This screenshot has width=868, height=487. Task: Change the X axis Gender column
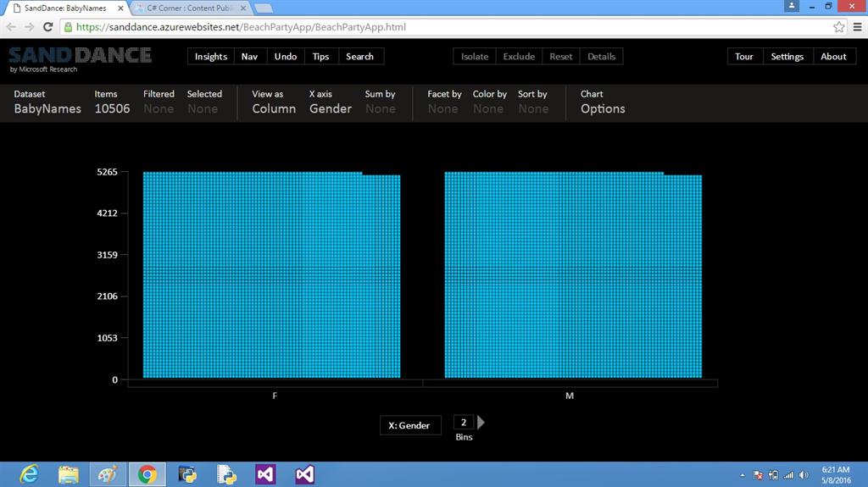pyautogui.click(x=331, y=102)
